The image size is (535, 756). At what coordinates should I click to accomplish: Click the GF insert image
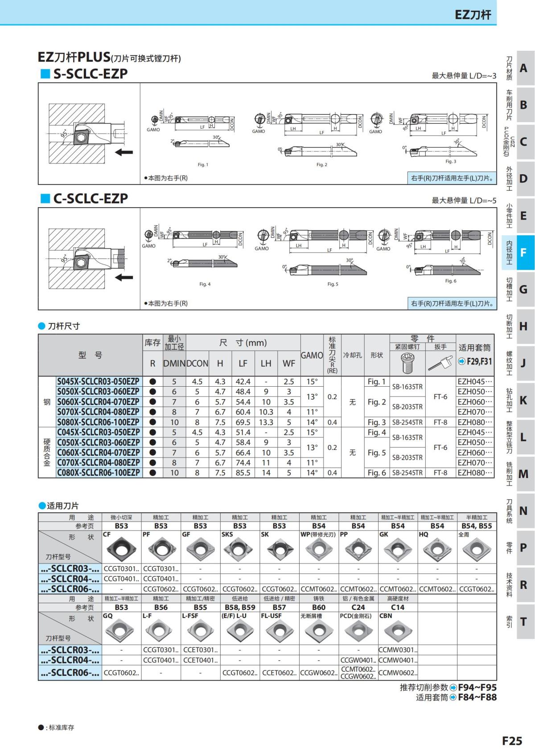pos(201,548)
